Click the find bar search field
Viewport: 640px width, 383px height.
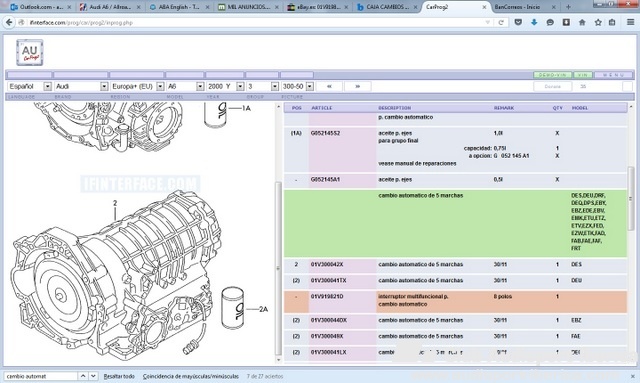click(x=41, y=376)
